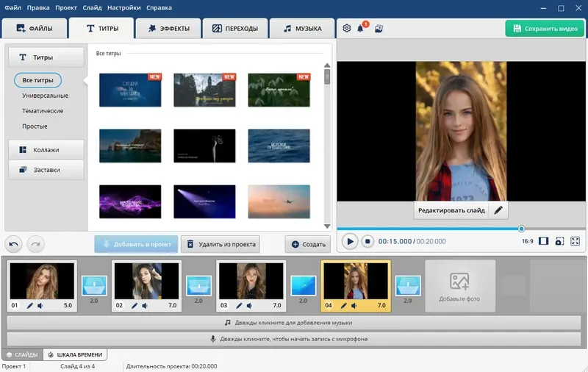
Task: Click the Сохранить видео button
Action: tap(544, 29)
